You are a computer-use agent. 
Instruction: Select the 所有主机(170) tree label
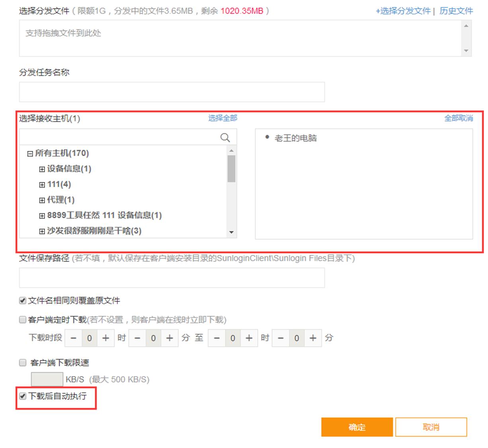(62, 153)
